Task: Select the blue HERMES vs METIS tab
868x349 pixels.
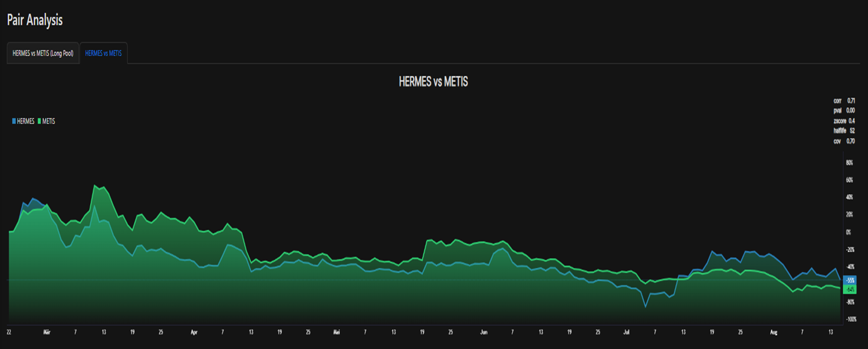Action: (103, 53)
